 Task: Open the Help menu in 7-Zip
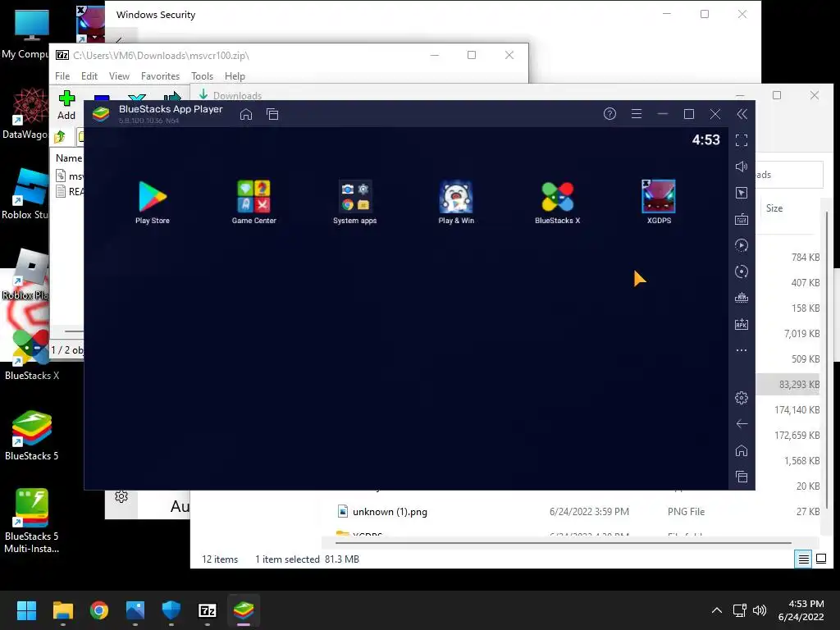click(235, 76)
